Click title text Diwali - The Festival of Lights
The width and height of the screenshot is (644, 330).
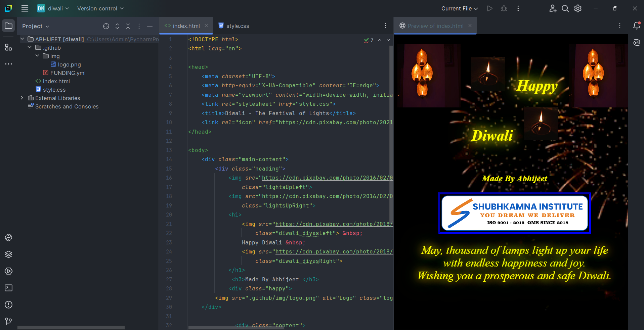(277, 113)
